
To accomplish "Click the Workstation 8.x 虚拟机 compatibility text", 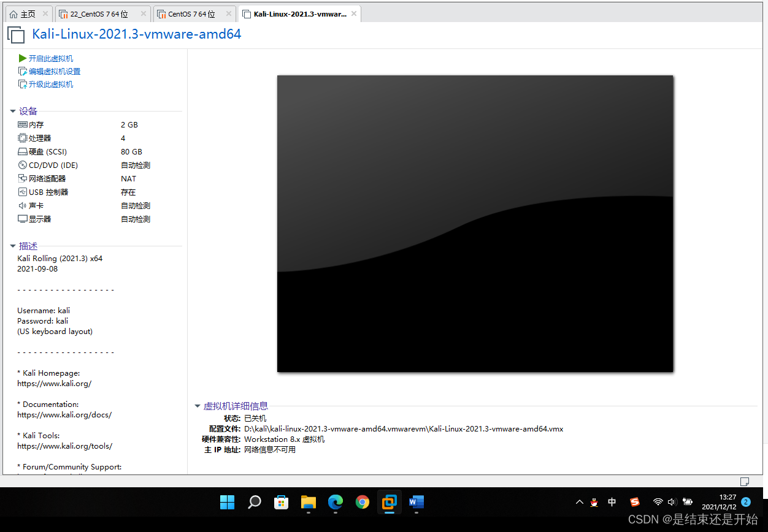I will tap(285, 439).
